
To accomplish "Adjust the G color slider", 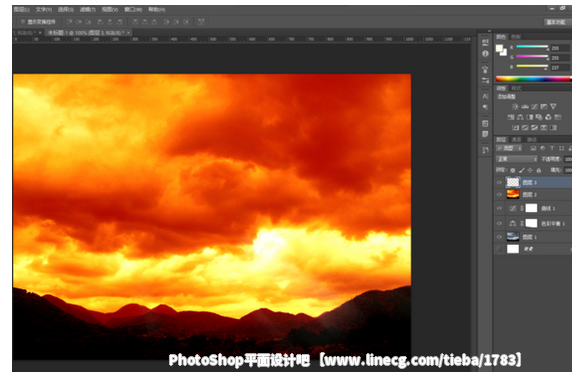I will click(x=532, y=56).
